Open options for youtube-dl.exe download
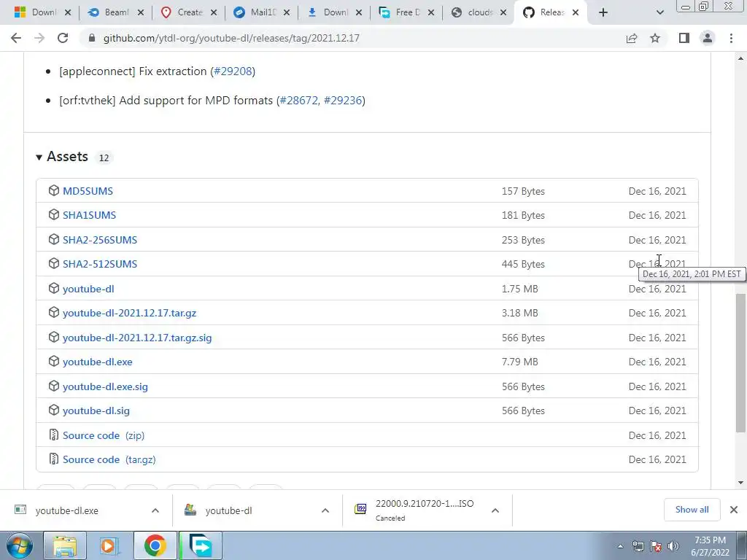747x560 pixels. [x=155, y=510]
